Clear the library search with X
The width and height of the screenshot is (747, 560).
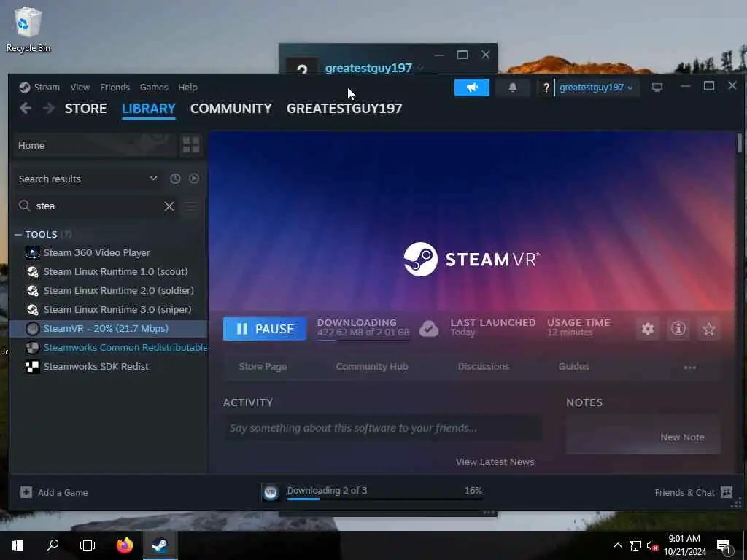pyautogui.click(x=169, y=206)
